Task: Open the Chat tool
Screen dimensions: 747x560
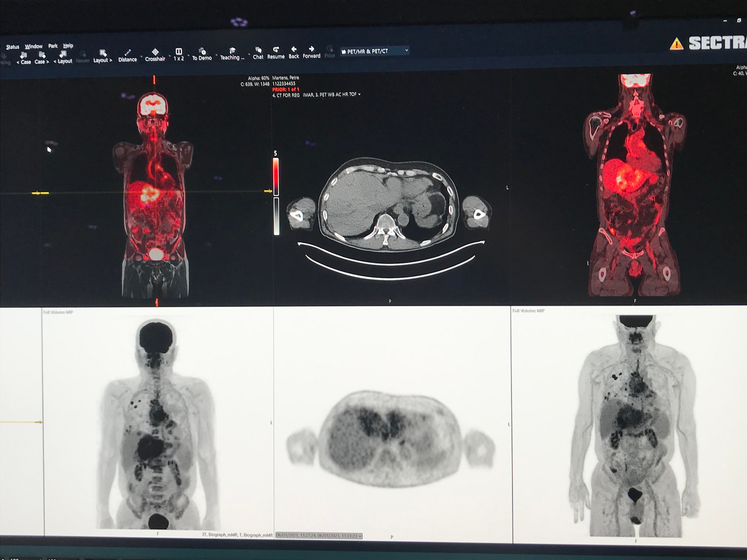Action: pos(258,53)
